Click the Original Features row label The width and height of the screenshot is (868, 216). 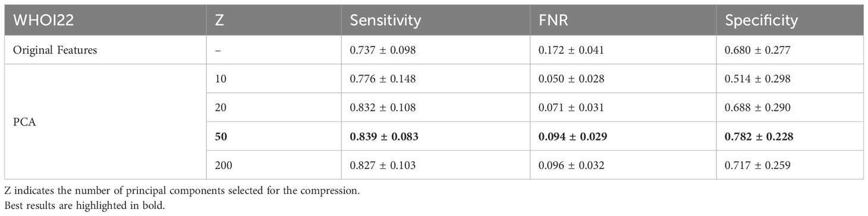click(x=55, y=50)
